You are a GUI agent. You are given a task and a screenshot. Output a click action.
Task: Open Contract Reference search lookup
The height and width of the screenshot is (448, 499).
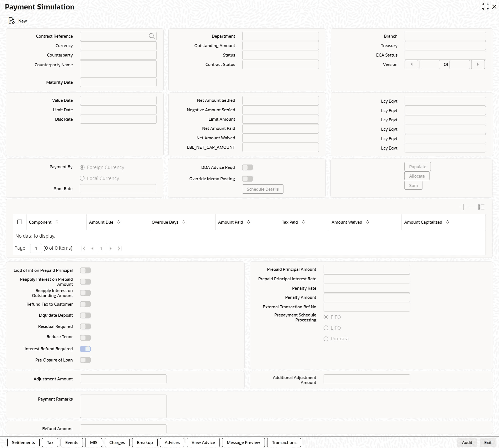click(x=152, y=36)
